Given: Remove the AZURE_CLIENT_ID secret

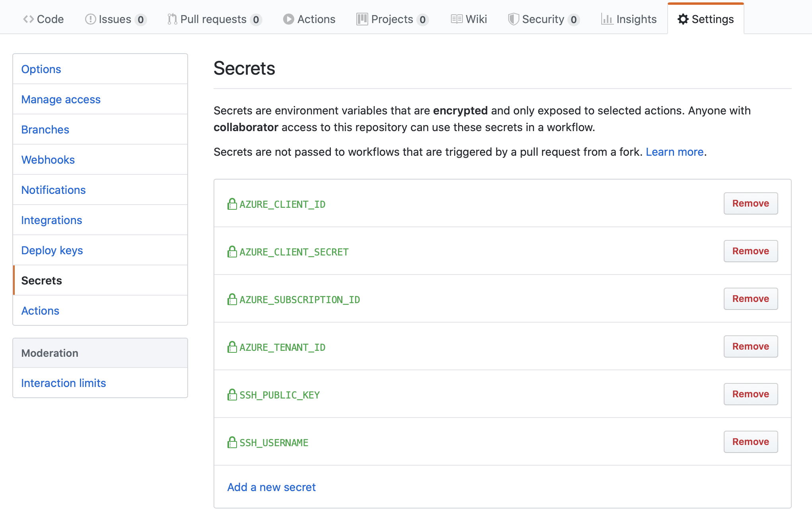Looking at the screenshot, I should point(751,203).
